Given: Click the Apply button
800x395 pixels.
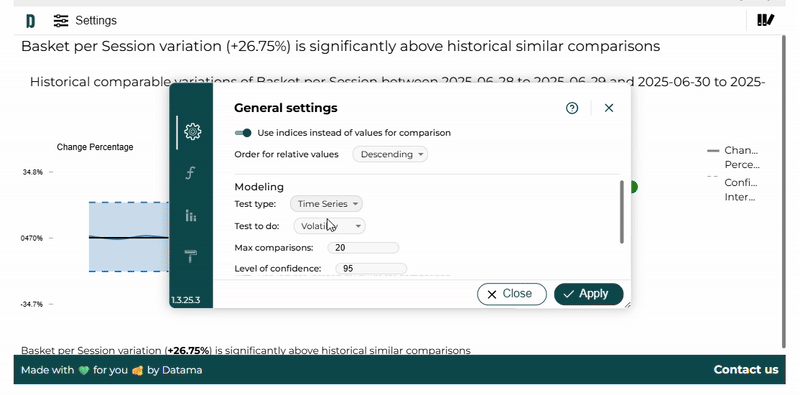Looking at the screenshot, I should (588, 294).
